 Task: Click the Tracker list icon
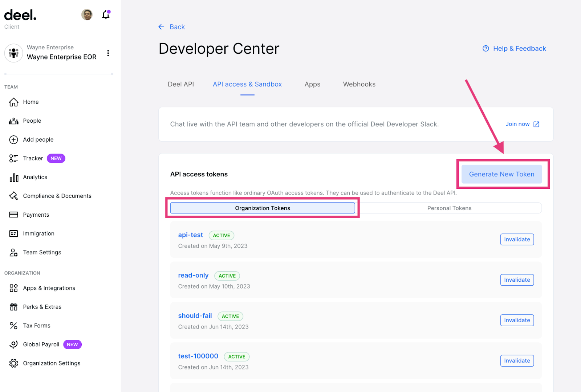pos(13,158)
